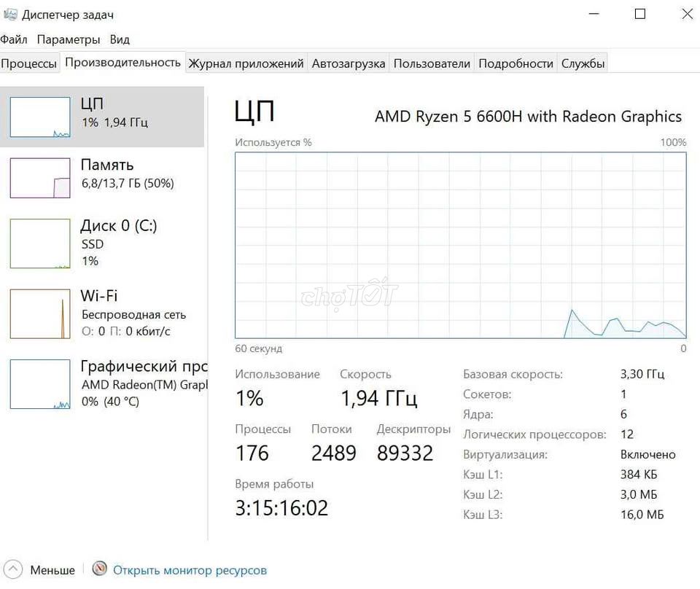Click the Логических процессоров value 12
Screen dimensions: 700x589
[627, 434]
